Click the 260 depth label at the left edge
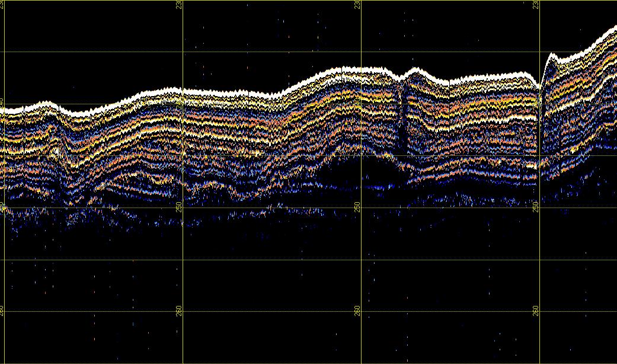 pos(2,310)
